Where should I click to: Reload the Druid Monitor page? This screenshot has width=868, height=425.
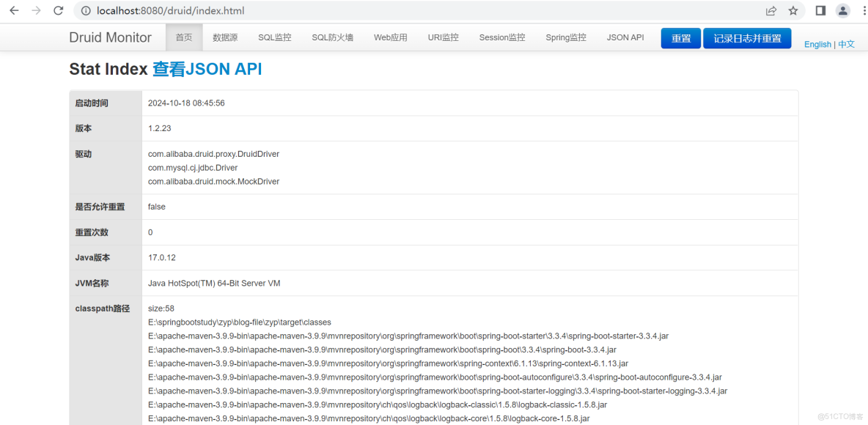pos(59,10)
